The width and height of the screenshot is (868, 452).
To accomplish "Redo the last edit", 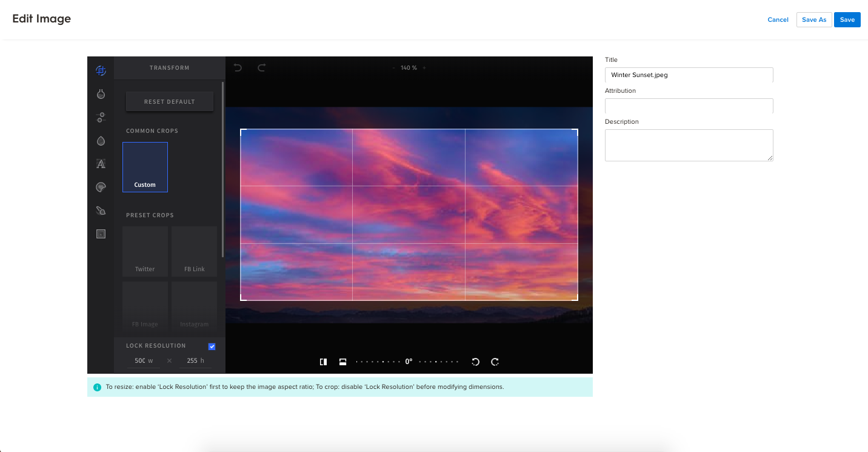I will [262, 68].
